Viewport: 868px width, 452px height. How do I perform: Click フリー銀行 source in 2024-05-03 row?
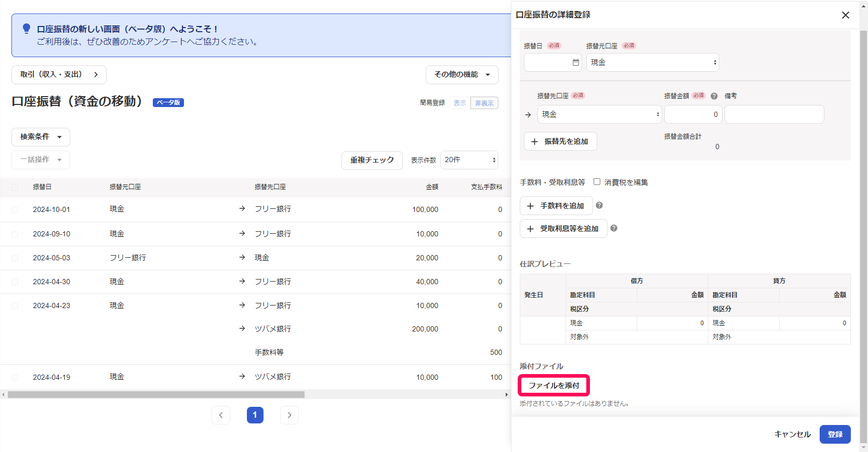[x=128, y=258]
